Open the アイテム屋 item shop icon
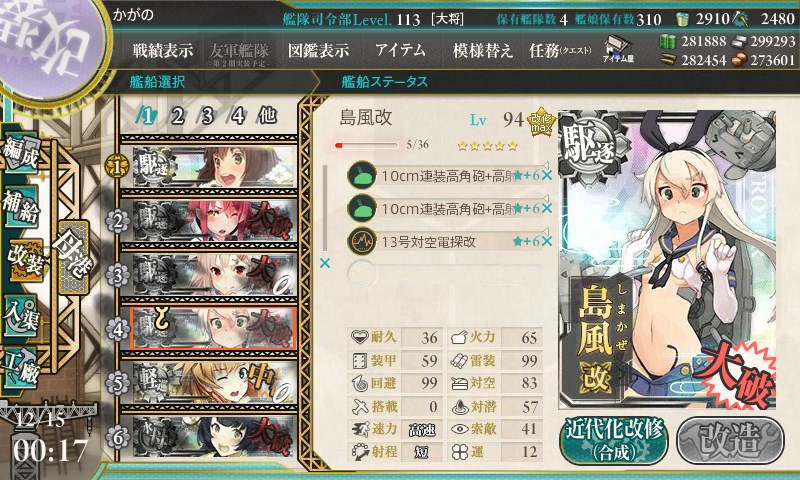Image resolution: width=800 pixels, height=480 pixels. click(618, 49)
